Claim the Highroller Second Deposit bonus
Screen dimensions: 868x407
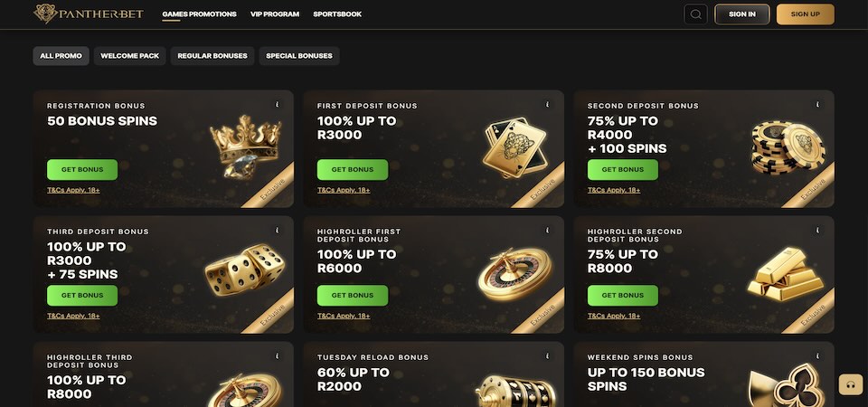[623, 295]
